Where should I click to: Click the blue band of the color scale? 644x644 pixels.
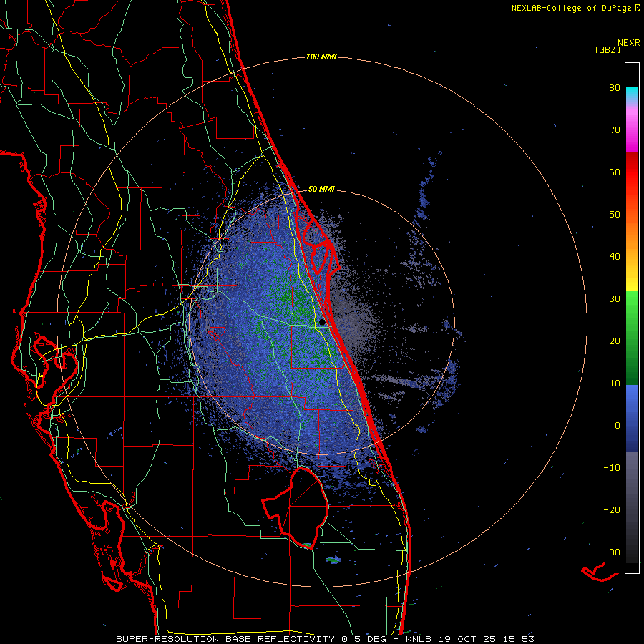pos(632,419)
